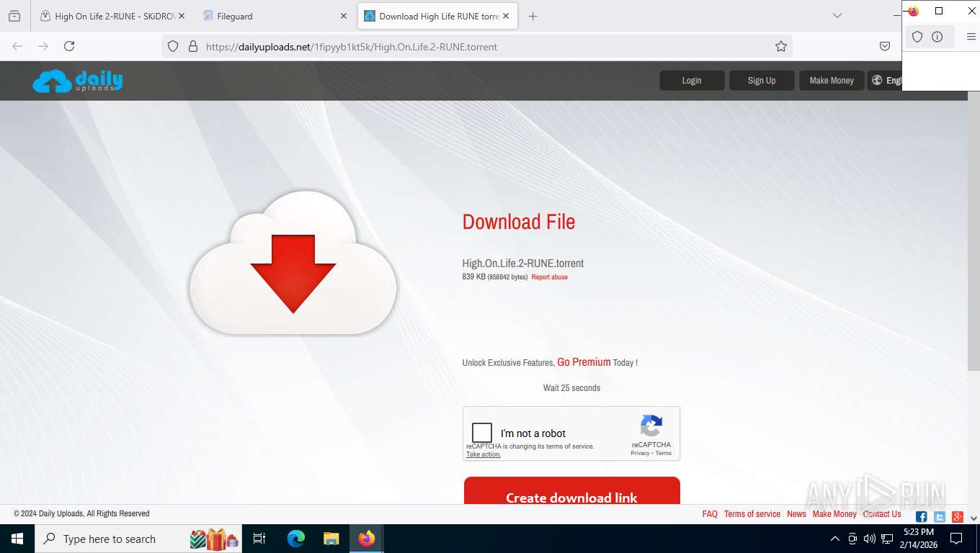Open Task View on the taskbar

(x=259, y=539)
